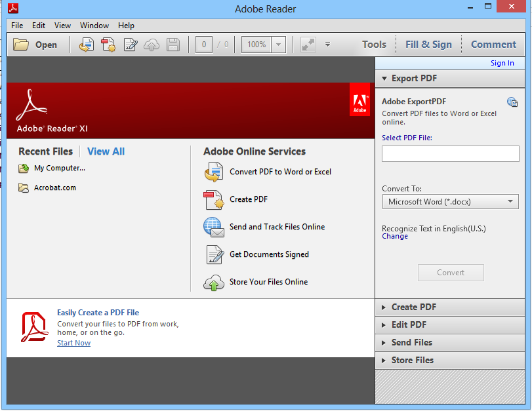Minimize the Adobe Reader window
532x411 pixels.
tap(470, 7)
